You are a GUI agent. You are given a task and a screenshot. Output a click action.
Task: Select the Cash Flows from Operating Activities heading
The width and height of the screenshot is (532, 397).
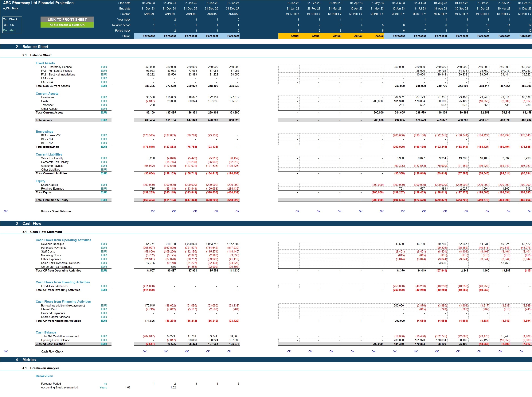pyautogui.click(x=64, y=240)
